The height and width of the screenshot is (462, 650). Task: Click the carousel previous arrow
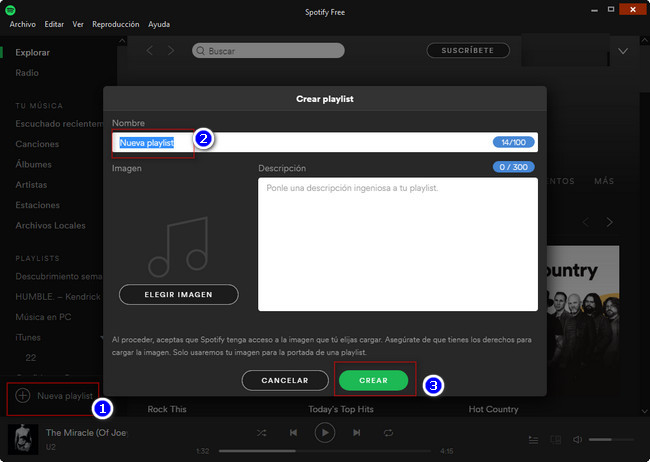click(586, 222)
